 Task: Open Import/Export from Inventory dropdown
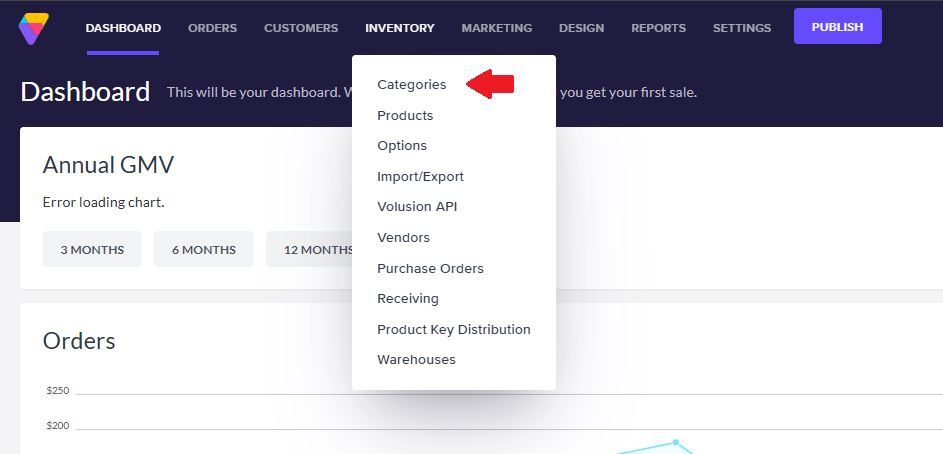click(x=420, y=177)
